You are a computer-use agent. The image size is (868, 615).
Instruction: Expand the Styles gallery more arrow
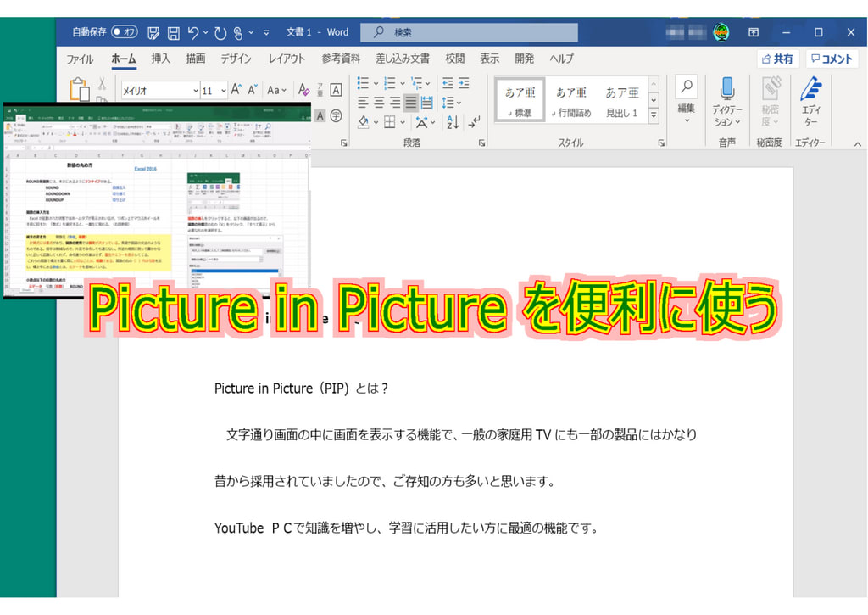tap(654, 115)
